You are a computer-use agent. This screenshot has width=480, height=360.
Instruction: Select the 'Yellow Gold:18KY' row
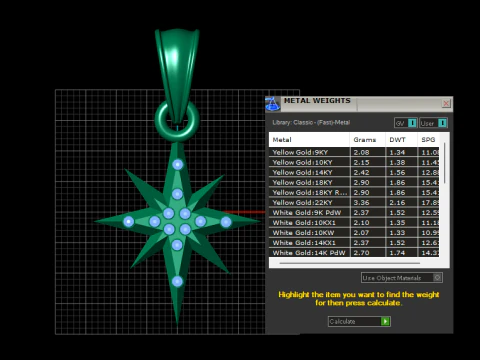tap(354, 182)
